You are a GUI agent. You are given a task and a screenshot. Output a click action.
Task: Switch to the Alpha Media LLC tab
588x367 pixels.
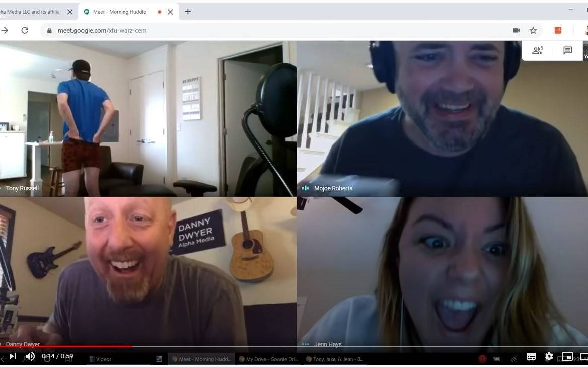click(30, 12)
